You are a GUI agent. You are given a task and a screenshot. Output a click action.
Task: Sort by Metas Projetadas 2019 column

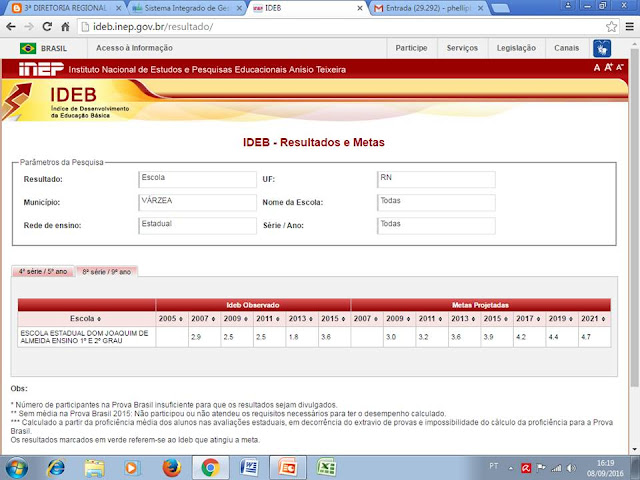(x=561, y=319)
